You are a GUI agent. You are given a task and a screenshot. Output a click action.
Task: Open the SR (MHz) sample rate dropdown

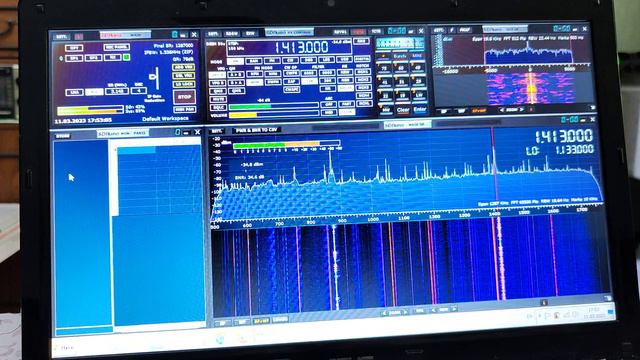[117, 91]
